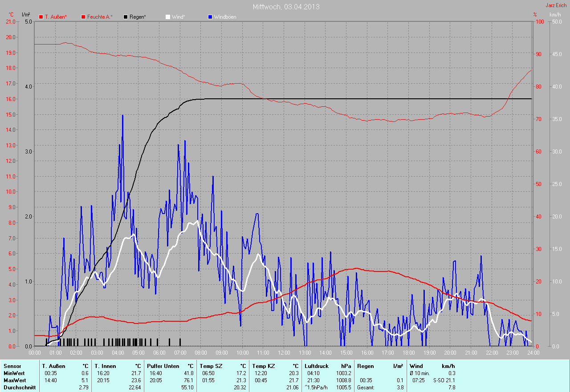Image resolution: width=570 pixels, height=392 pixels.
Task: Click the Jarz Erich label
Action: coord(556,5)
